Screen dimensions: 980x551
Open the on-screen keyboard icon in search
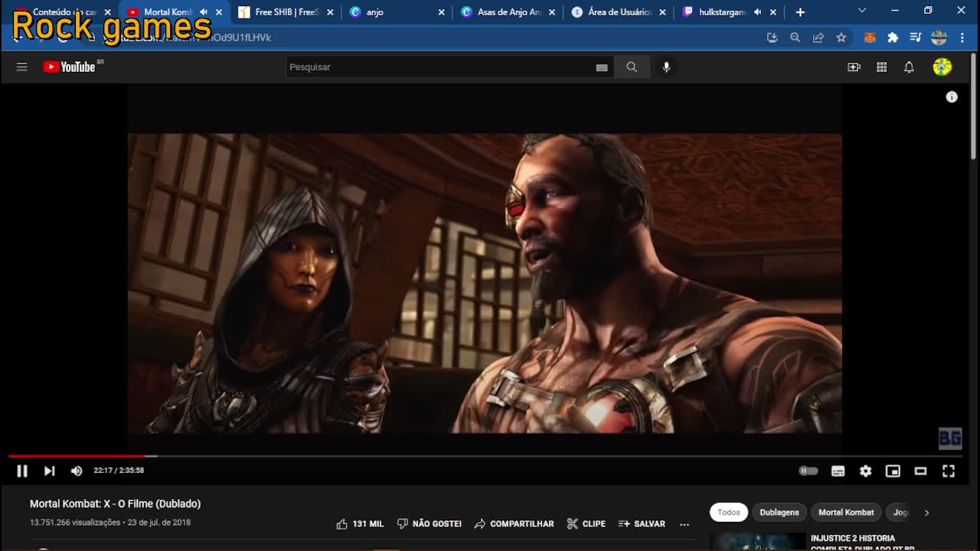tap(602, 67)
